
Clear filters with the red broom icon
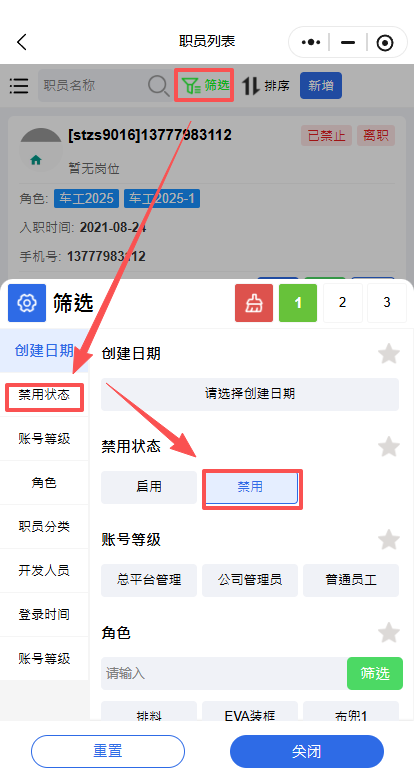click(x=254, y=303)
